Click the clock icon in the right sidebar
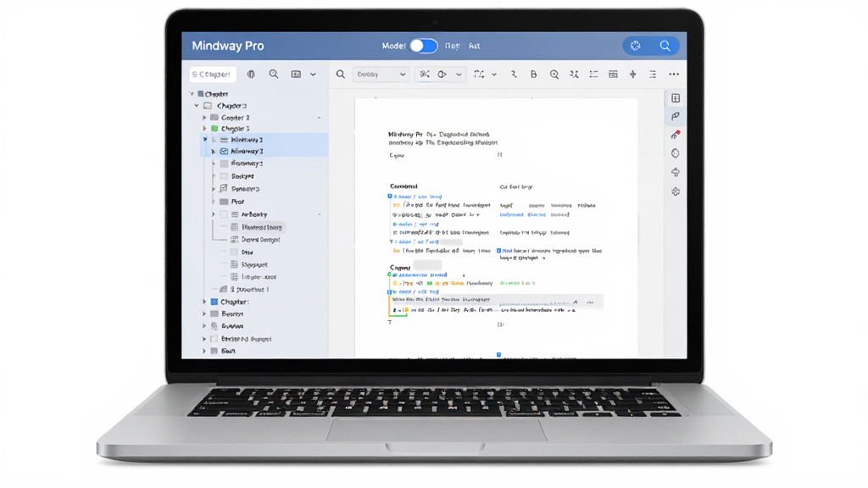Image resolution: width=868 pixels, height=488 pixels. coord(676,153)
